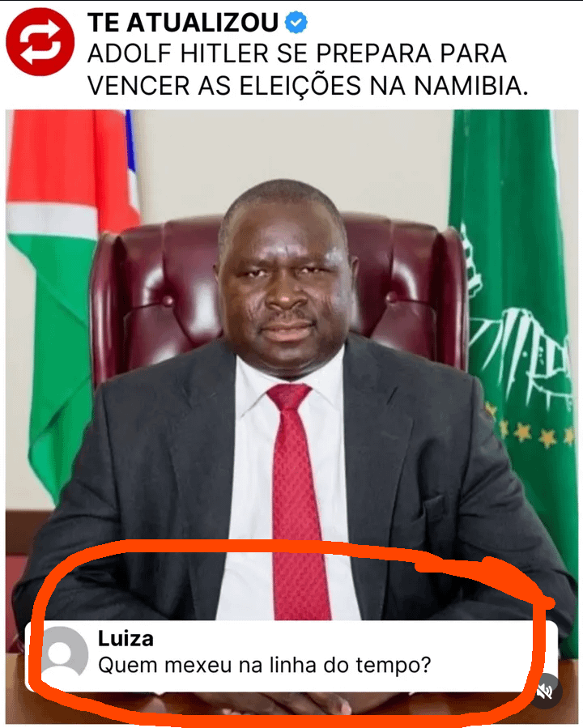Open the TE ATUALIZOU account name
Image resolution: width=583 pixels, height=728 pixels.
click(x=183, y=23)
